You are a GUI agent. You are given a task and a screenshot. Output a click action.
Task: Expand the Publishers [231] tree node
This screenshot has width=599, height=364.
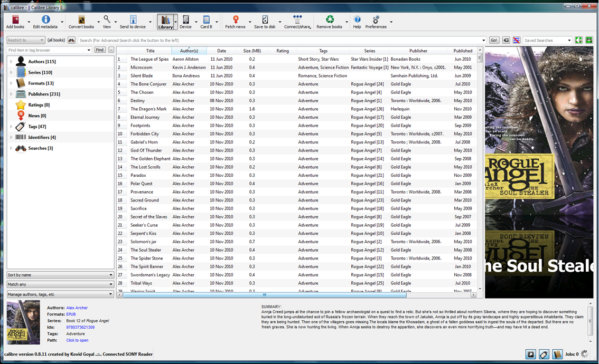[x=11, y=94]
